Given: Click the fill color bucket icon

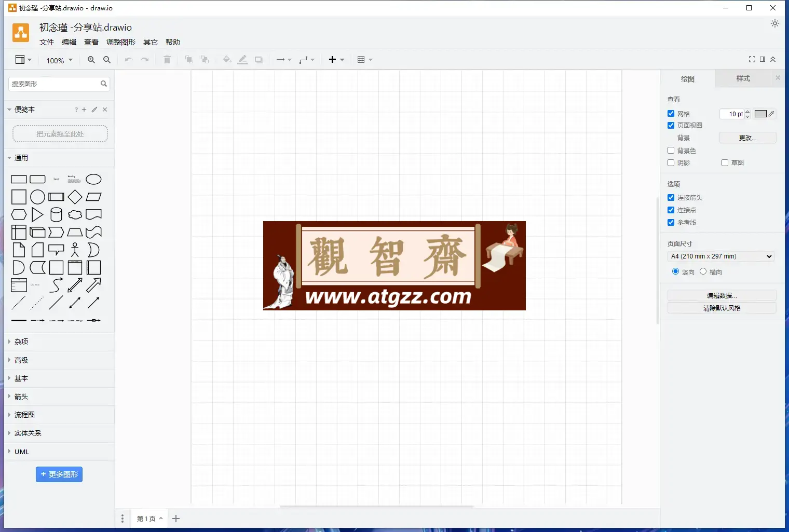Looking at the screenshot, I should (227, 60).
